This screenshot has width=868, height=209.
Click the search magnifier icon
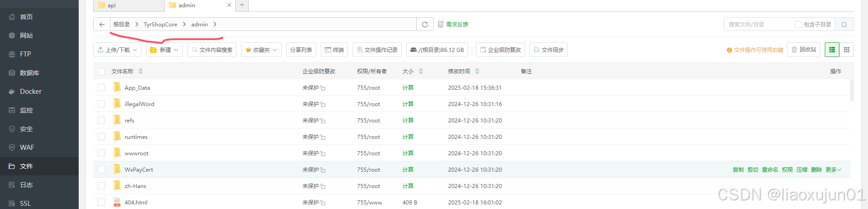point(844,25)
